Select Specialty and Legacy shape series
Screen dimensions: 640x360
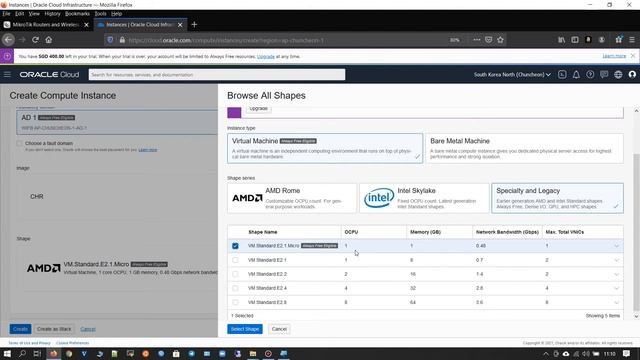(557, 198)
